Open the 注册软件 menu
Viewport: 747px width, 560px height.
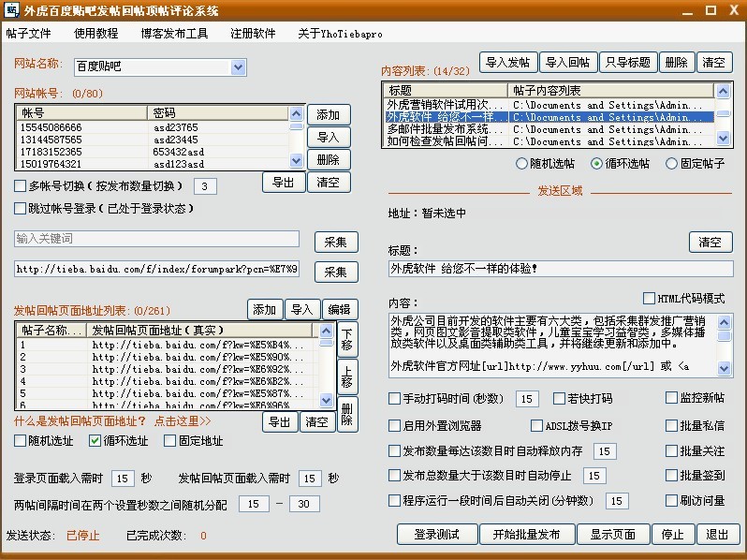253,34
